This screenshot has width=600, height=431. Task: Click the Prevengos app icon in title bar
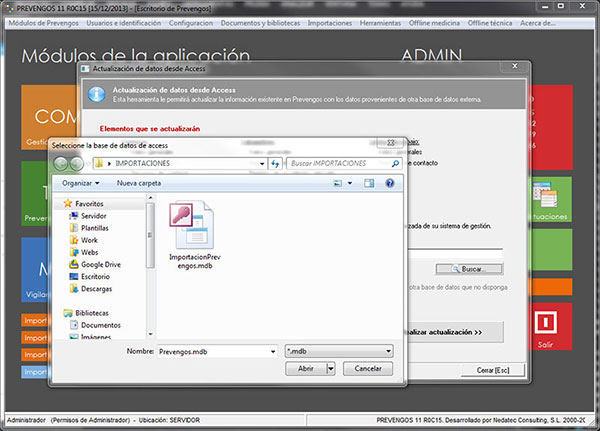(9, 8)
